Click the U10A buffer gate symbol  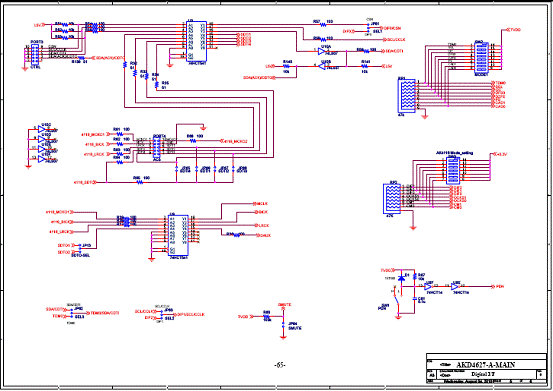coord(321,51)
